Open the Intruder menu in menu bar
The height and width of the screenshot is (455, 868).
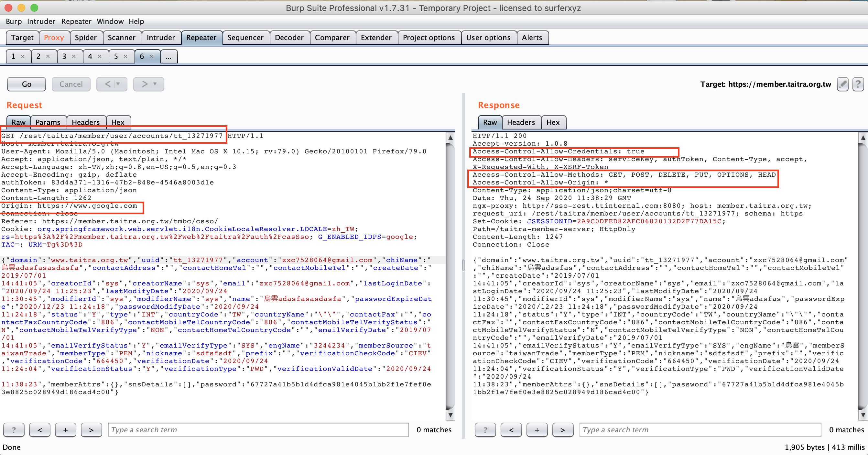[x=41, y=21]
